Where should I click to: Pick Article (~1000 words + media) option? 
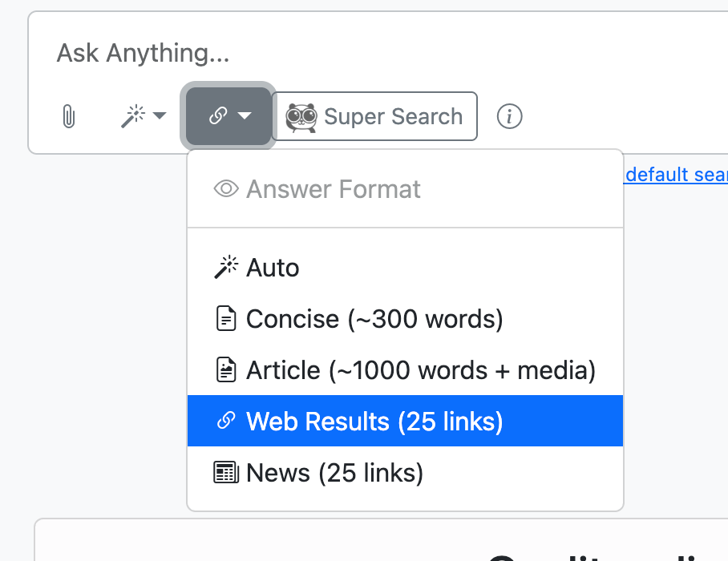pyautogui.click(x=421, y=370)
